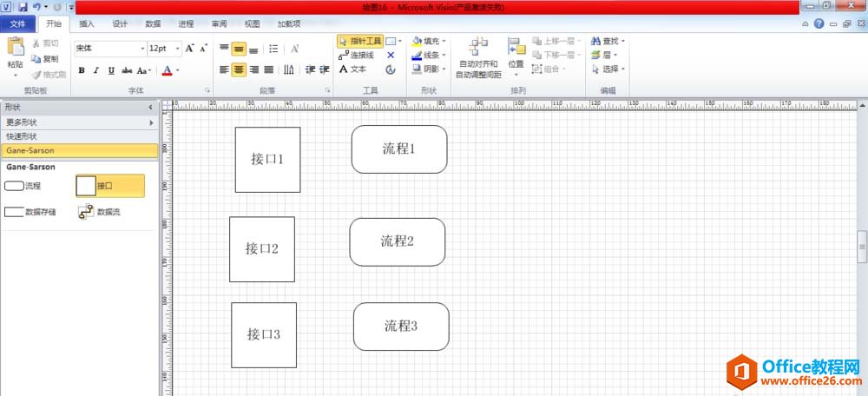Select the Text tool (文本)
The width and height of the screenshot is (868, 396).
coord(353,69)
